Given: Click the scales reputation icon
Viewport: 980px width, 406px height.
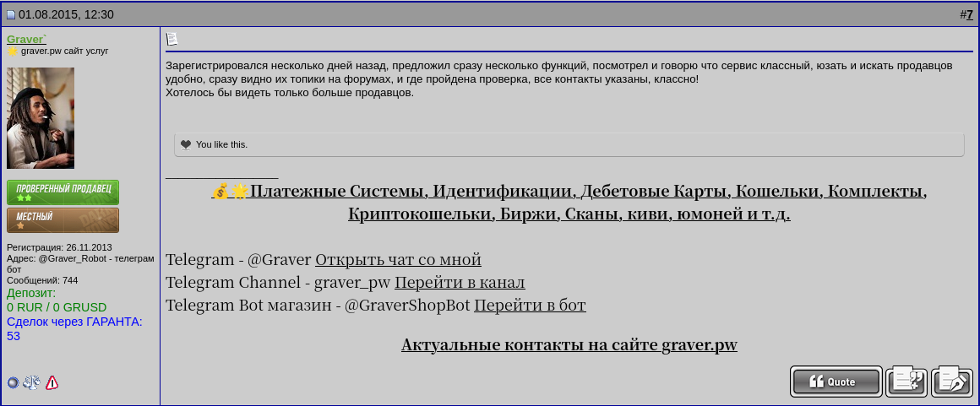Looking at the screenshot, I should (x=31, y=383).
